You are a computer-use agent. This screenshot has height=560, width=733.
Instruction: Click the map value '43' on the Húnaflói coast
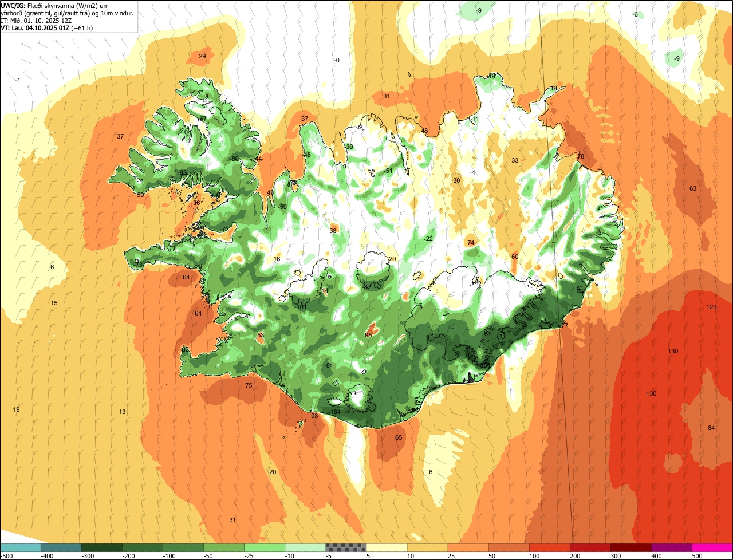pyautogui.click(x=270, y=193)
